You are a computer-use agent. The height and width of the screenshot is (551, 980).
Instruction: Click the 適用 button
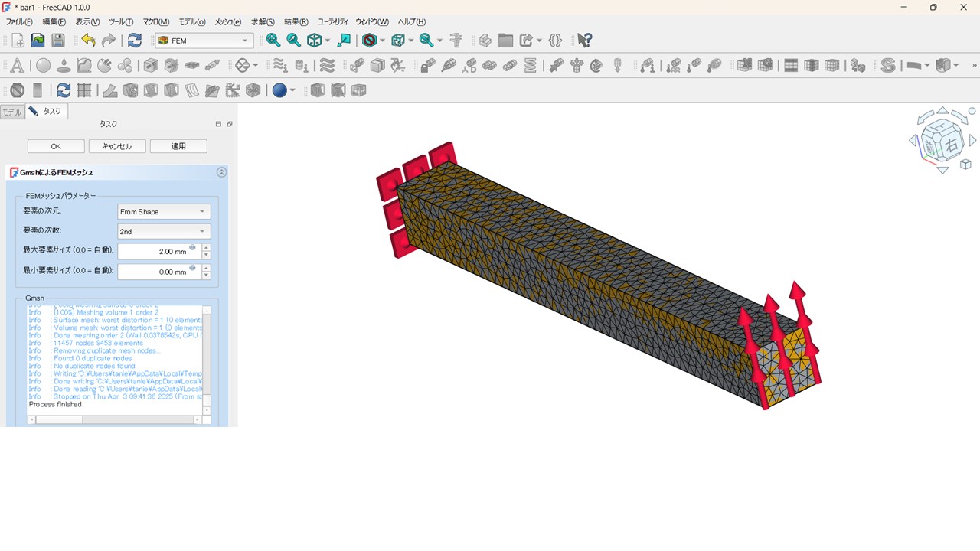(x=178, y=146)
